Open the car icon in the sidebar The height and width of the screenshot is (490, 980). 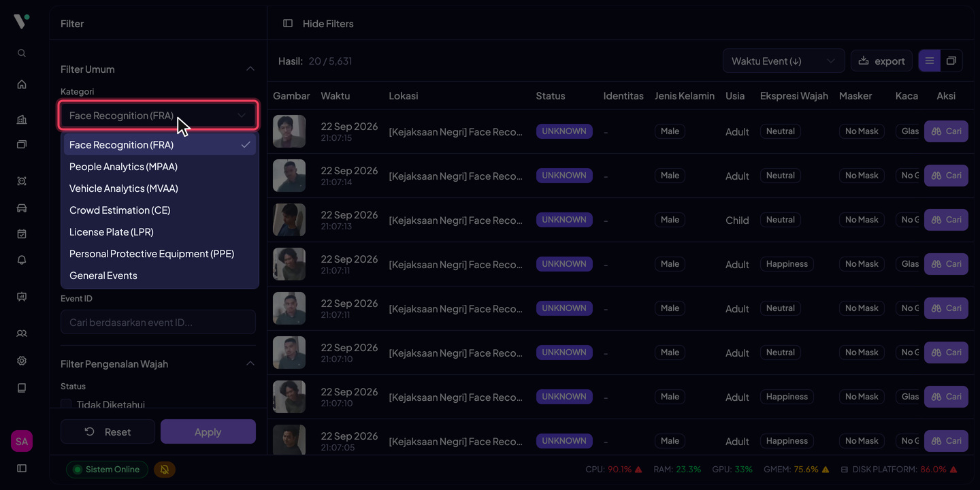coord(22,208)
